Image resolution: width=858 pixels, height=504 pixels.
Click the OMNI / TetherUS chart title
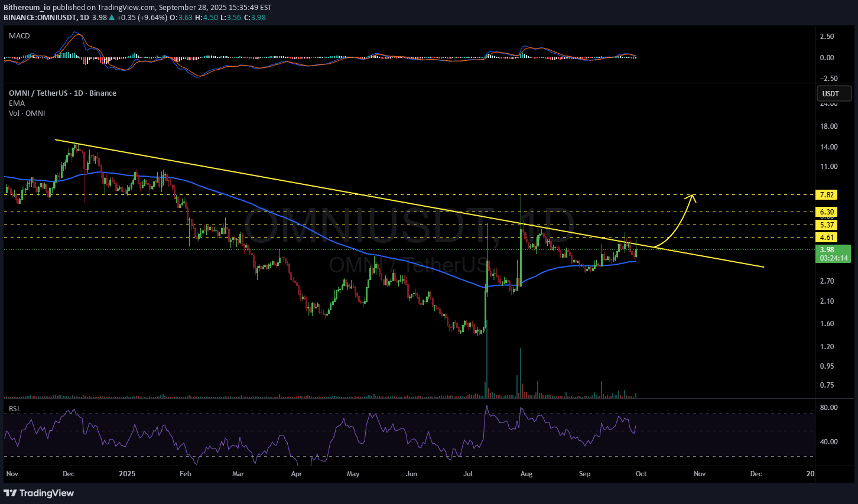coord(62,93)
